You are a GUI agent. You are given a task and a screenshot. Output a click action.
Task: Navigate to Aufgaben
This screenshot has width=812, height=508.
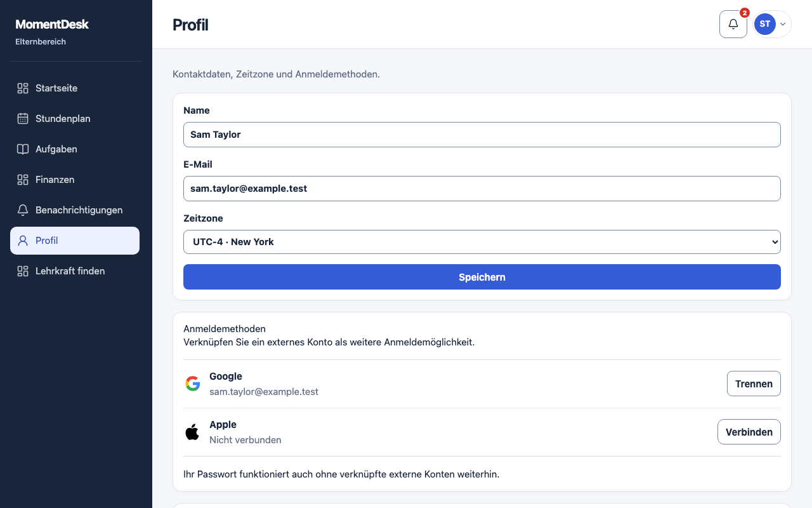tap(75, 149)
